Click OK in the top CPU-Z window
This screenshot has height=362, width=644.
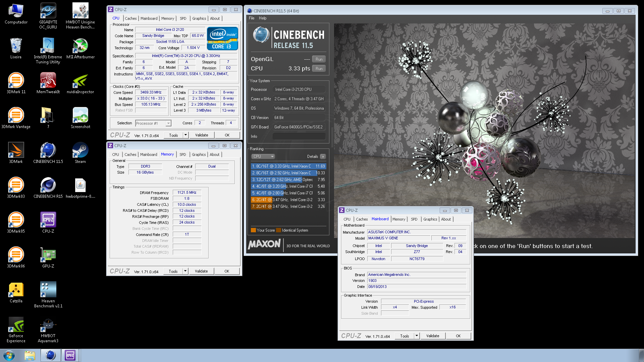[x=227, y=135]
